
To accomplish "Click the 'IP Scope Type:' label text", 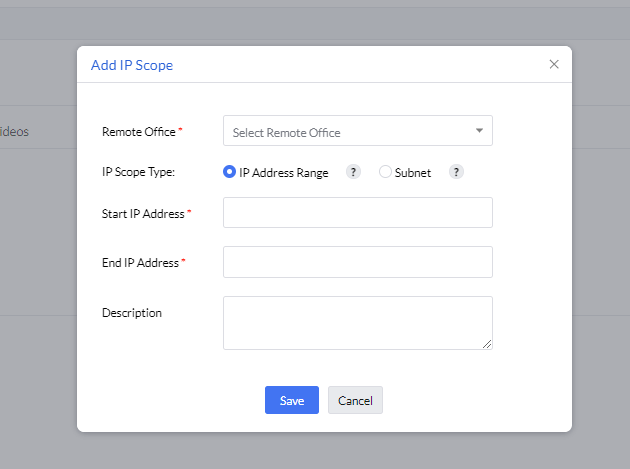I will [139, 172].
